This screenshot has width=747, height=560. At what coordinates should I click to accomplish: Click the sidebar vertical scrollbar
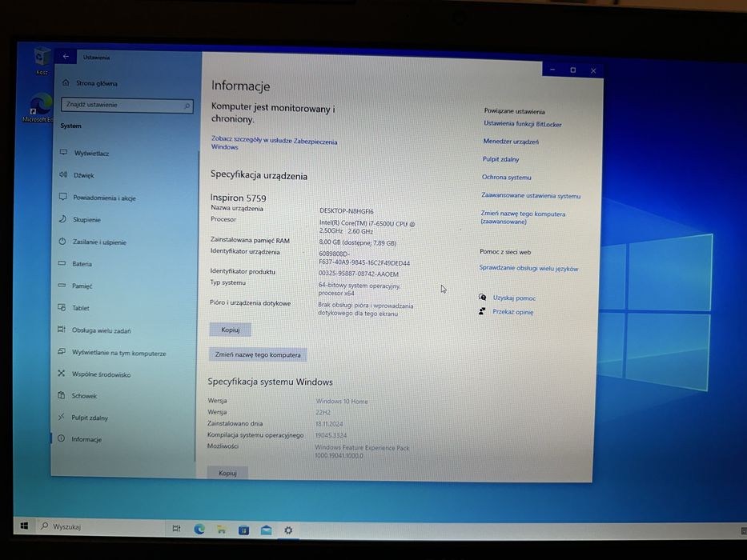[196, 305]
